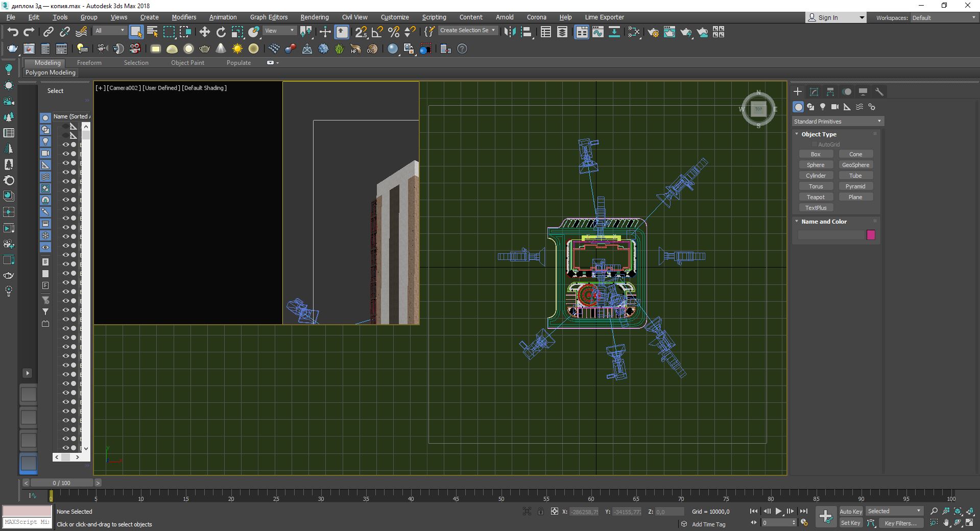Switch to the Object Paint ribbon tab

187,63
